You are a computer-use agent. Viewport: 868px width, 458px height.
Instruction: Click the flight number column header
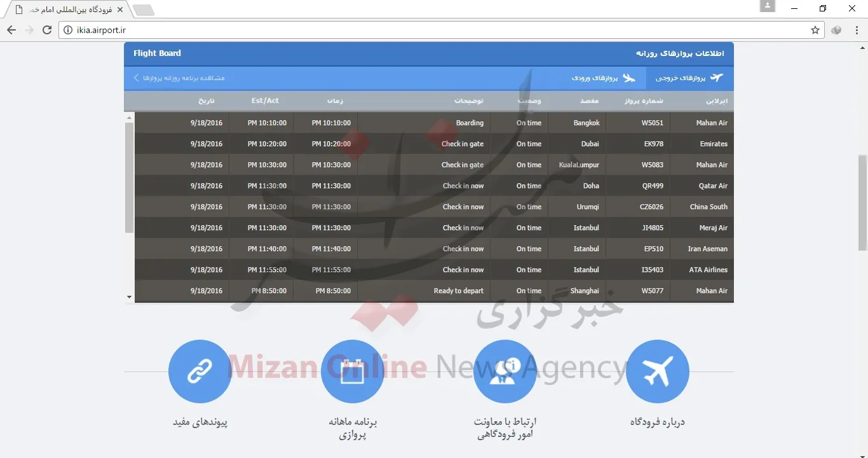[645, 101]
